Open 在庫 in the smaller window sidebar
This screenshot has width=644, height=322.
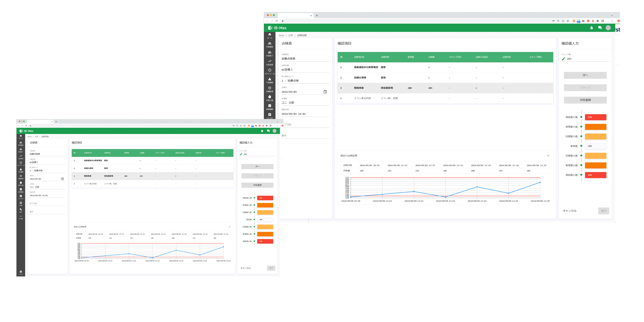21,204
